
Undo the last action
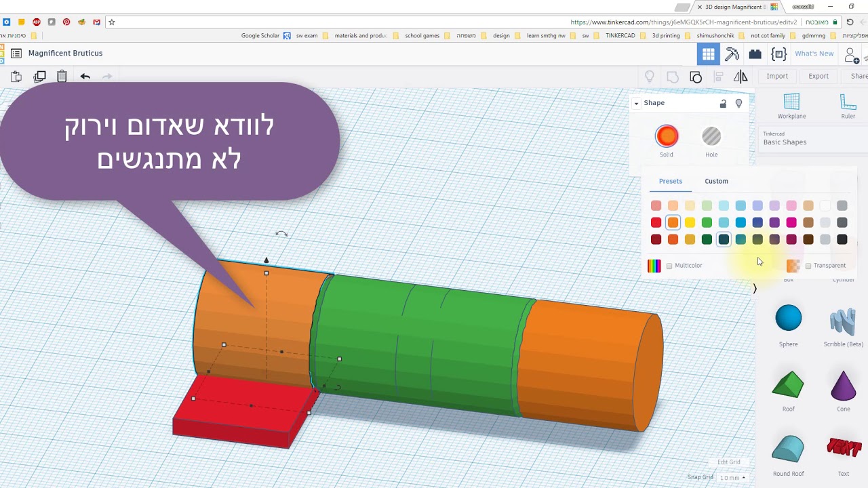coord(85,77)
